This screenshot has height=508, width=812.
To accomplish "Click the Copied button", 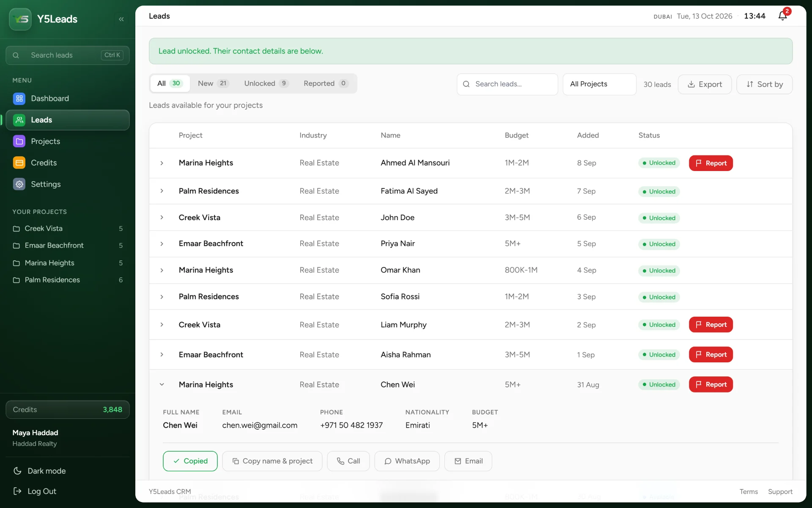I will (x=190, y=461).
